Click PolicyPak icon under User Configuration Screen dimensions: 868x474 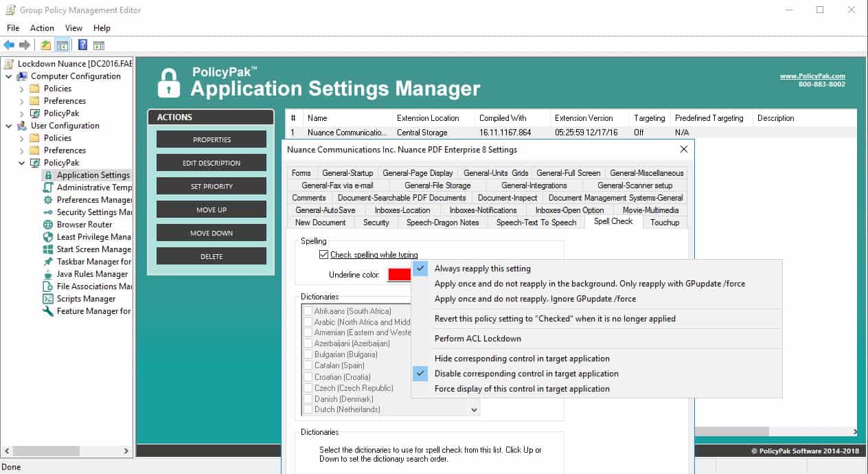coord(35,163)
